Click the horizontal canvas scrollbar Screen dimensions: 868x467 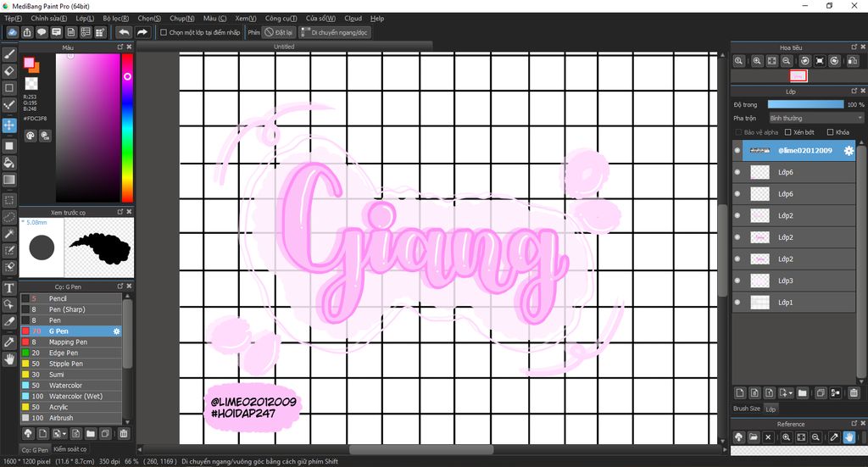point(420,450)
